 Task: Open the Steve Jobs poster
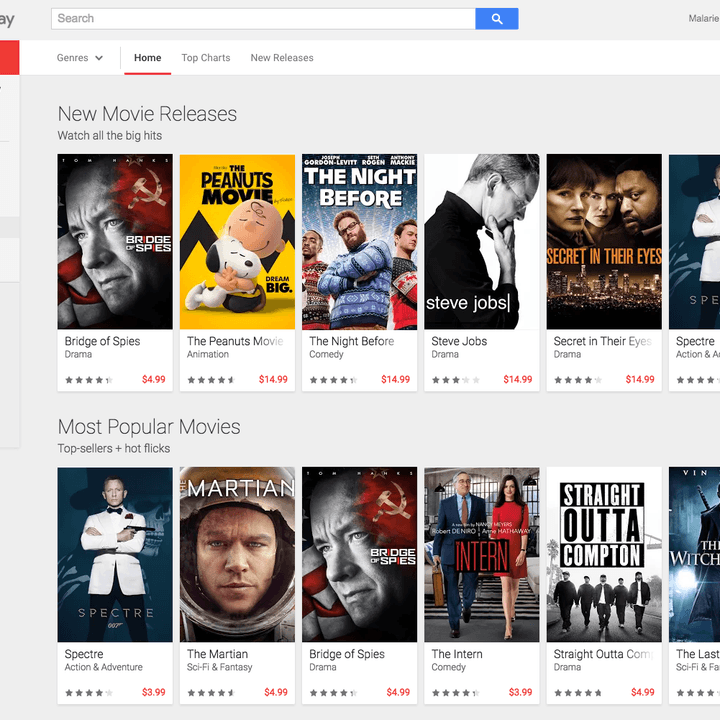482,242
